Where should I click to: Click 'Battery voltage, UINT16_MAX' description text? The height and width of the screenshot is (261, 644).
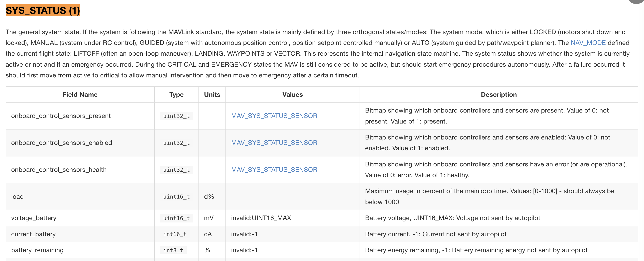(x=453, y=218)
